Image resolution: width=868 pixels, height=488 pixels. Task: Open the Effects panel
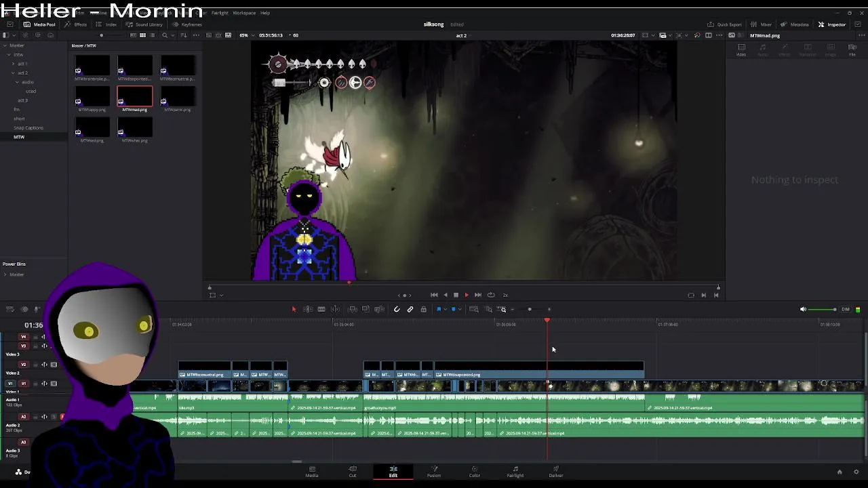click(75, 24)
